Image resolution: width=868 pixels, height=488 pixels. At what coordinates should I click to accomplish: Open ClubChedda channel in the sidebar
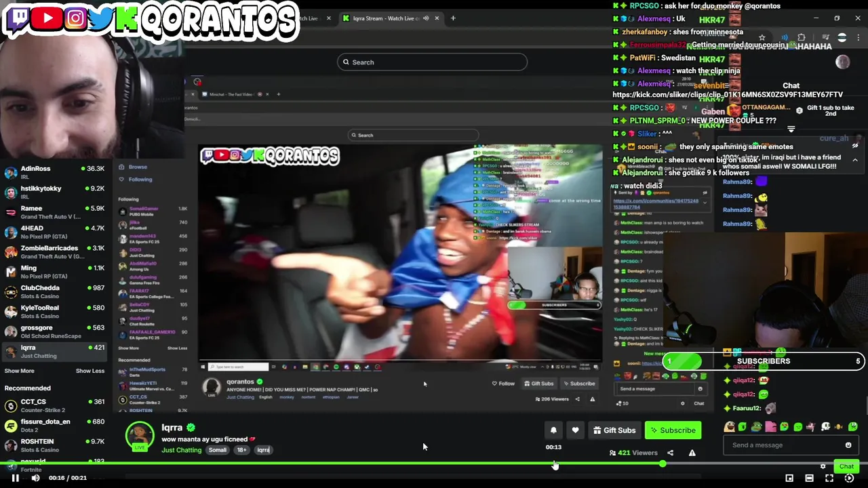[x=56, y=291]
